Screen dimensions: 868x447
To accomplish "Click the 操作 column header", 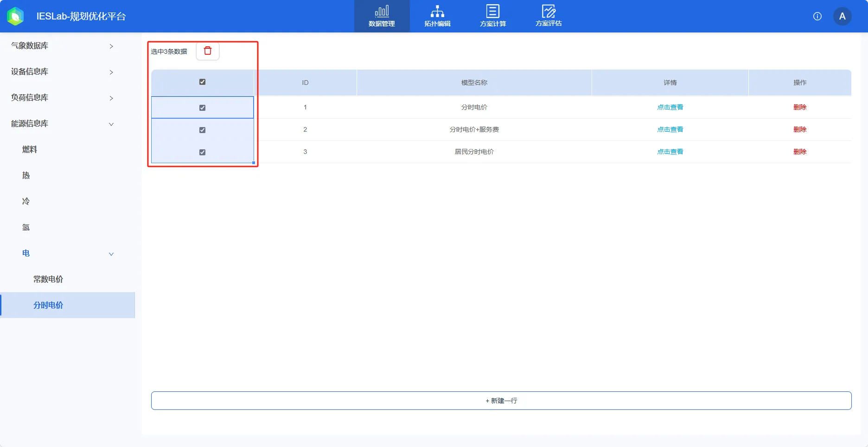I will [x=800, y=83].
